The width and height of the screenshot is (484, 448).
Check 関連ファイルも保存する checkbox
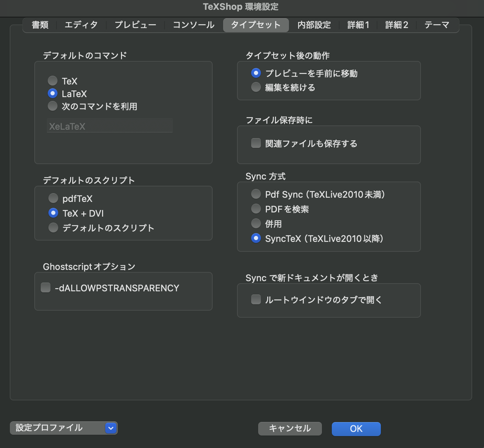point(256,143)
